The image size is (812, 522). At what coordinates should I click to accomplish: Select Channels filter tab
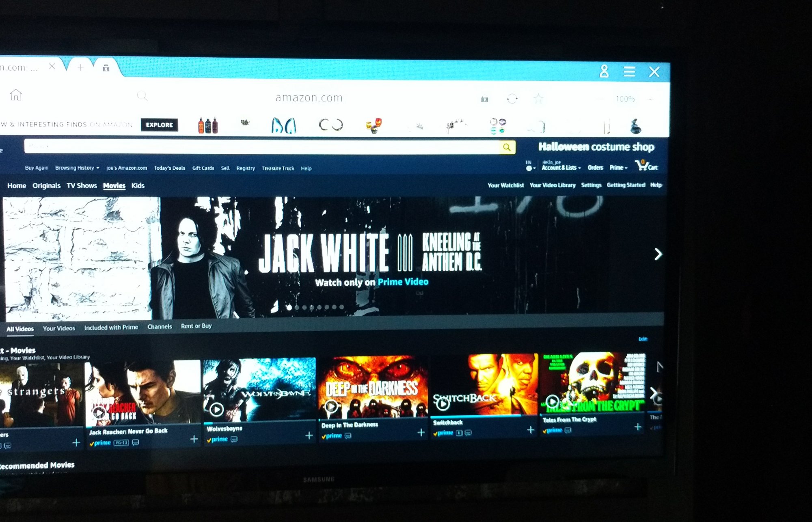(160, 326)
